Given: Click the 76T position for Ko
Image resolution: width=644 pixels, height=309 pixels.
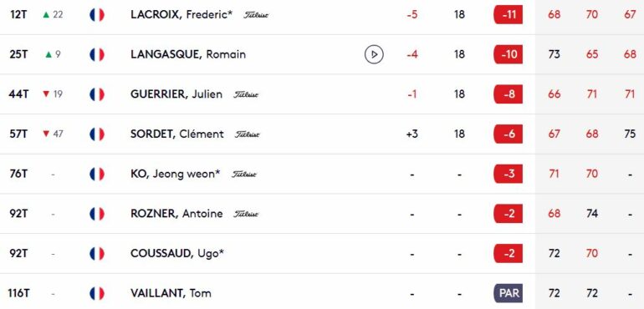Looking at the screenshot, I should tap(18, 174).
